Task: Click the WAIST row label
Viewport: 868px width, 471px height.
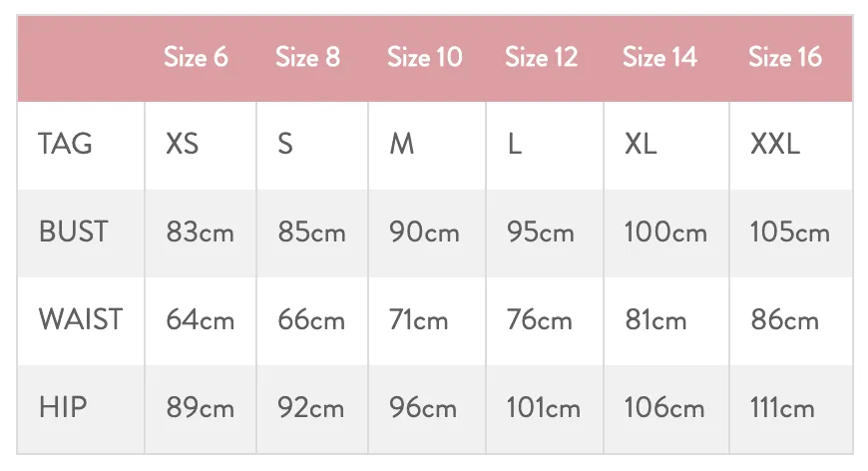Action: pyautogui.click(x=81, y=319)
